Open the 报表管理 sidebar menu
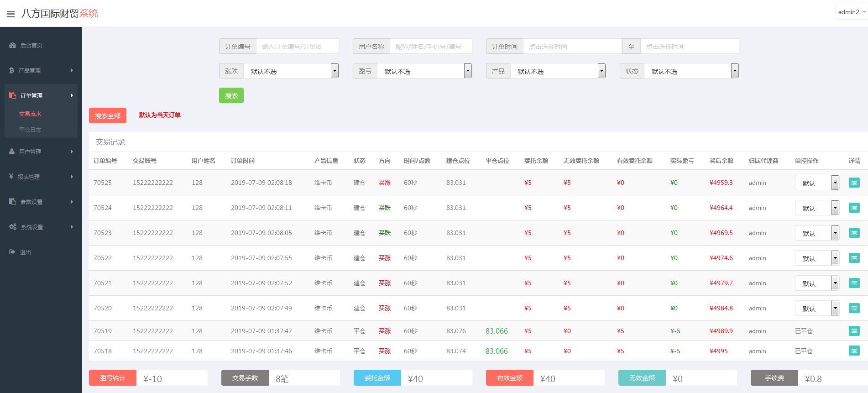 pyautogui.click(x=41, y=177)
